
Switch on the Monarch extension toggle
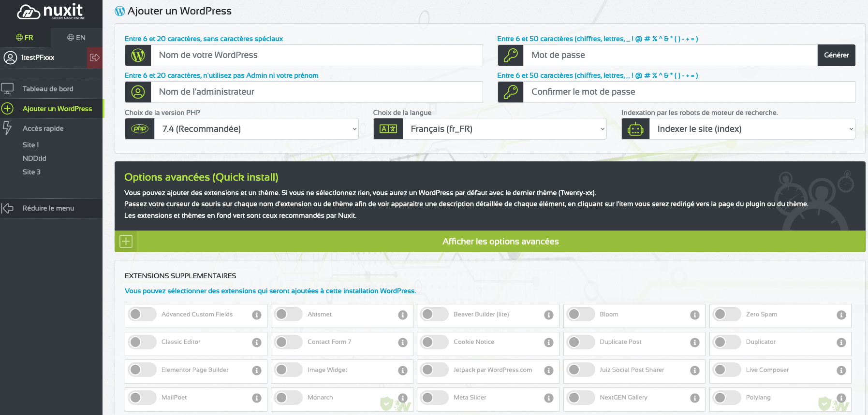click(288, 398)
